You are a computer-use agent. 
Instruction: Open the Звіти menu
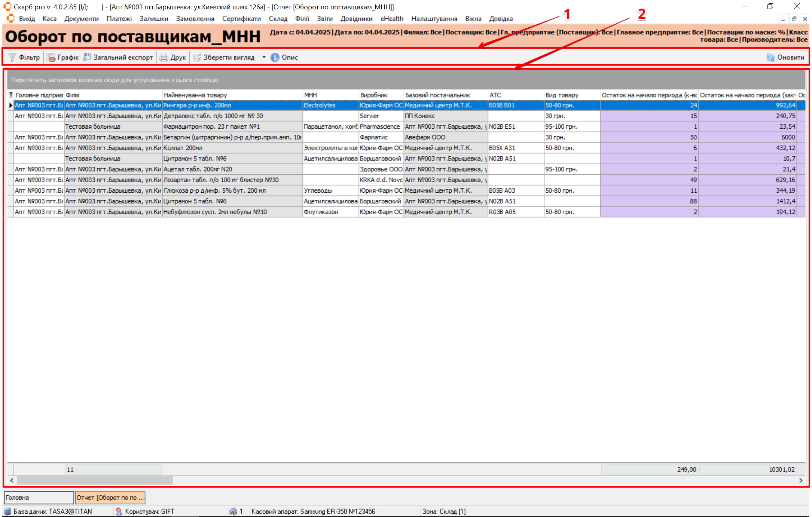[x=324, y=19]
